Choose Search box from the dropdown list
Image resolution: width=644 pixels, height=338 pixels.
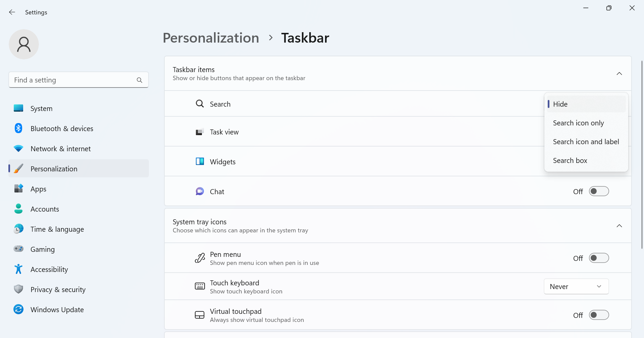click(x=570, y=161)
